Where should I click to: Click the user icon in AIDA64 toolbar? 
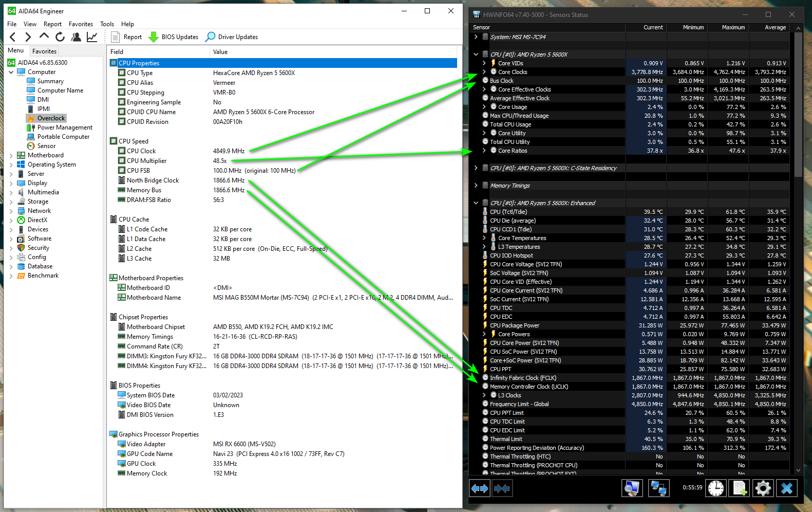tap(76, 37)
